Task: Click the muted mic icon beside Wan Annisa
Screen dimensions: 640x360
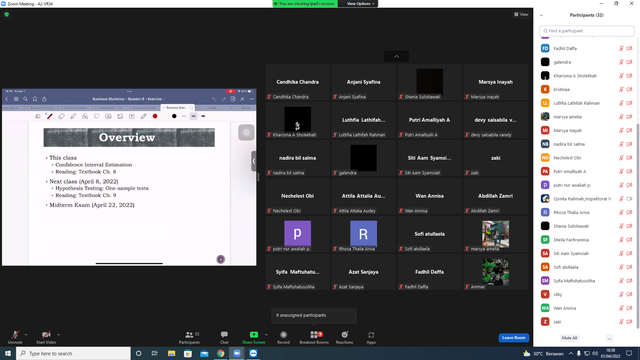Action: point(621,308)
